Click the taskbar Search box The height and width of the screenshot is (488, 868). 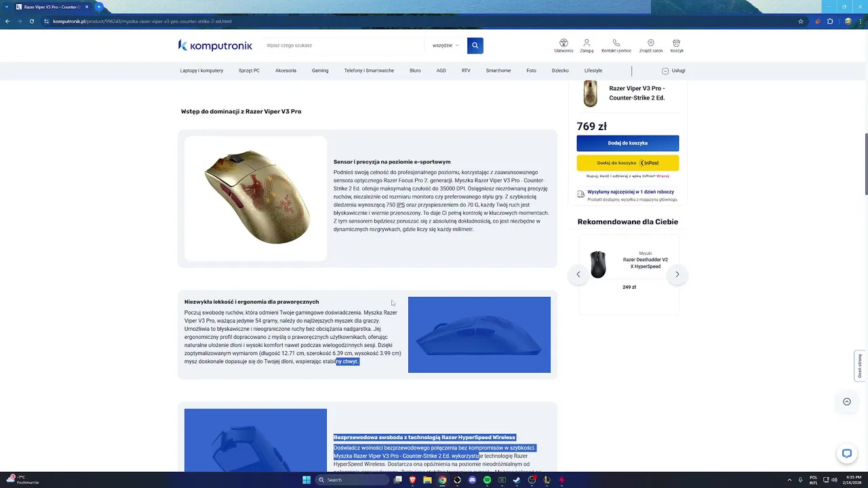(x=353, y=480)
